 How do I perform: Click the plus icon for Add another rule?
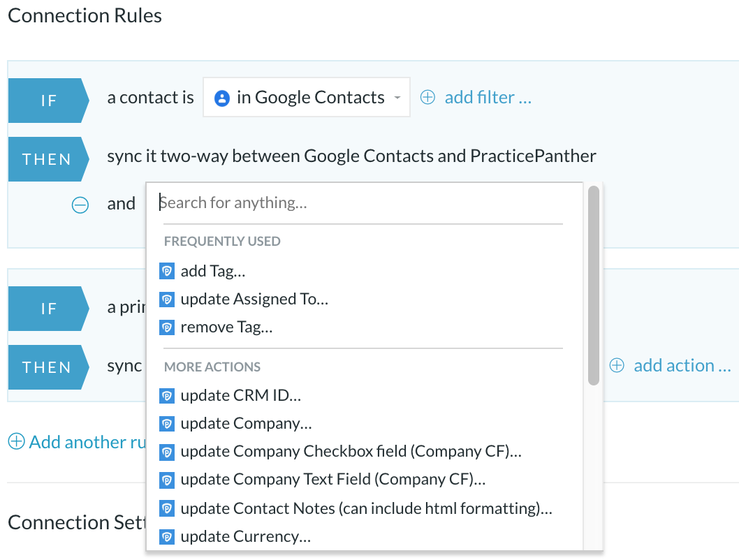point(17,441)
